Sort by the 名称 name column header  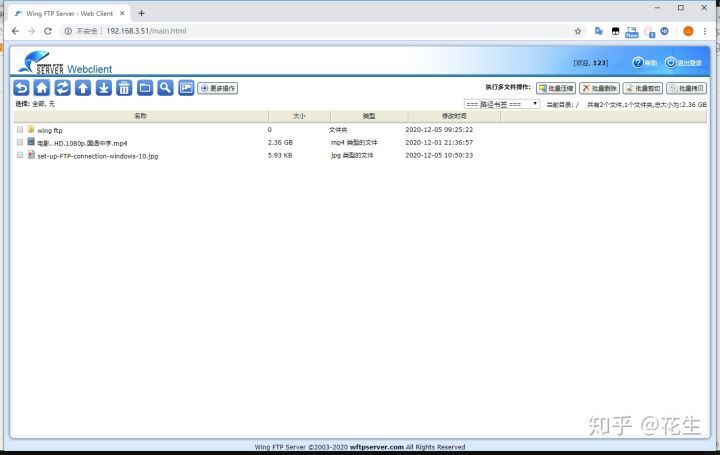[141, 116]
